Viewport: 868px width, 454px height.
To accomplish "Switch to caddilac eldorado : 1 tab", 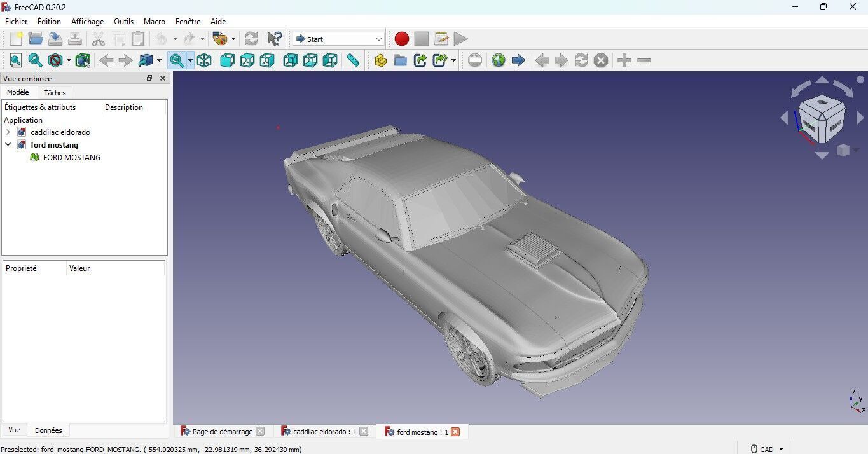I will 324,432.
